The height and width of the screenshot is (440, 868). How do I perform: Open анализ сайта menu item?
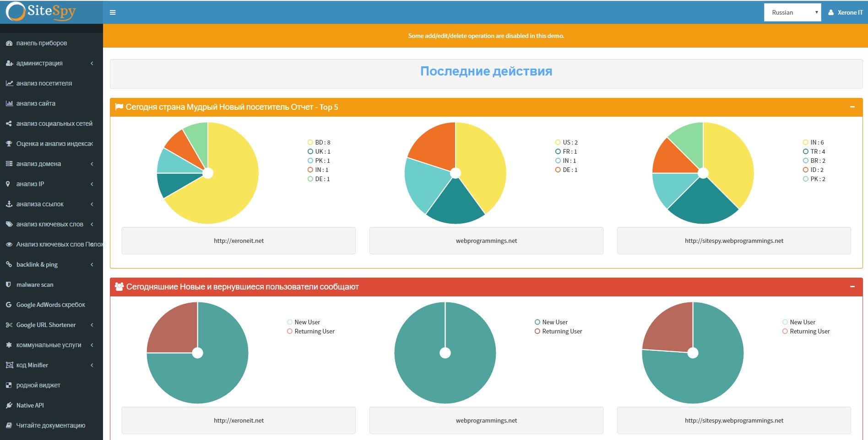(x=51, y=103)
